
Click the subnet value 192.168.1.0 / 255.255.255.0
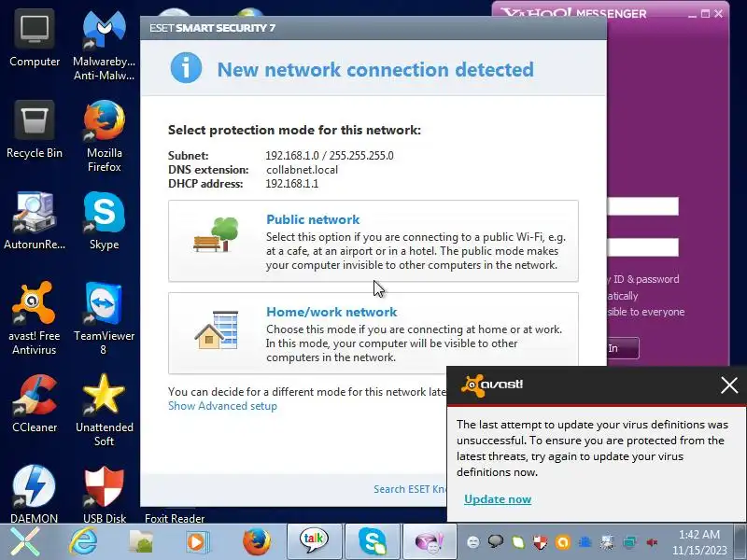tap(330, 156)
